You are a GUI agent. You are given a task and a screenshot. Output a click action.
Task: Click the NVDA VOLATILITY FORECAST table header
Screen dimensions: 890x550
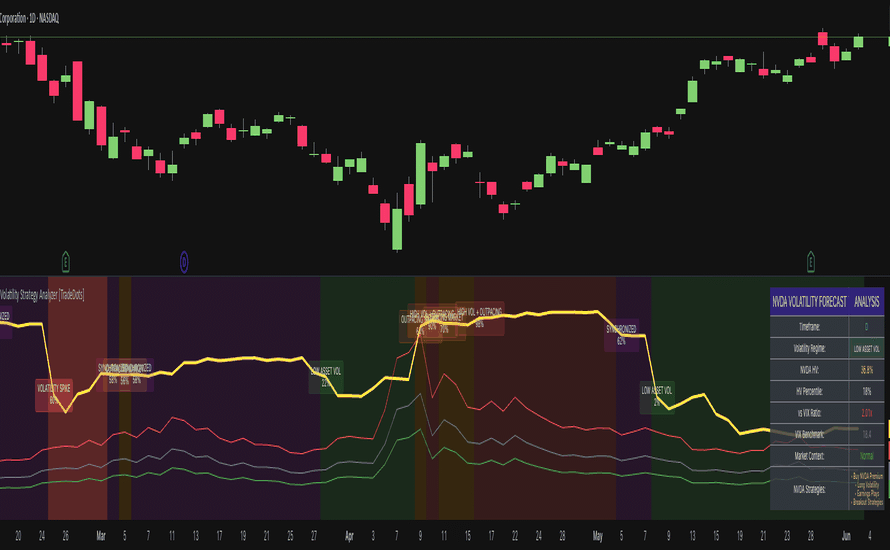point(808,301)
